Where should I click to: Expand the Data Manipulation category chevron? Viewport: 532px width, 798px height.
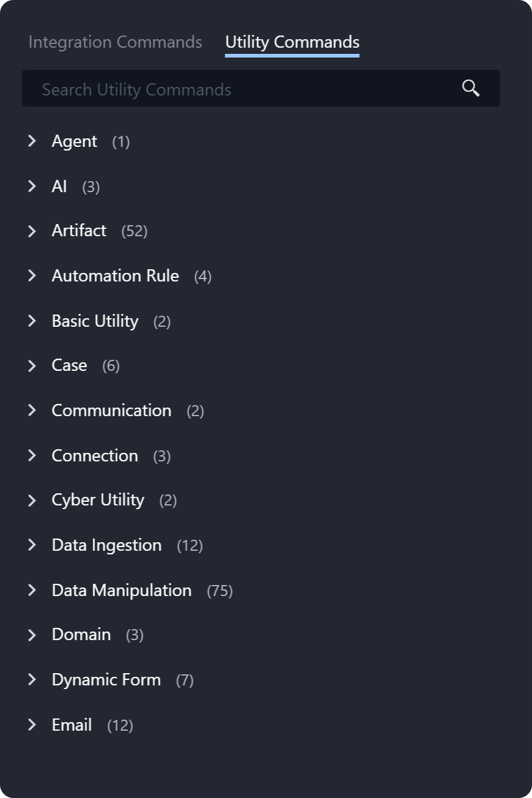32,590
